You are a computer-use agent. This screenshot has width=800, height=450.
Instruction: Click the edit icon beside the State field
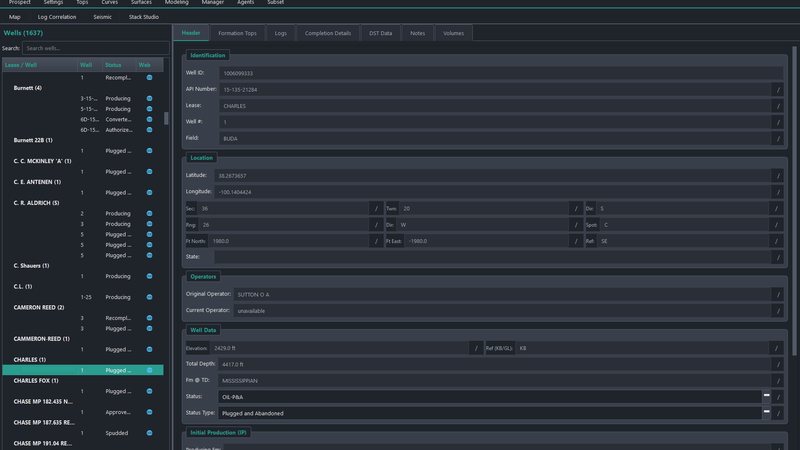[x=778, y=257]
